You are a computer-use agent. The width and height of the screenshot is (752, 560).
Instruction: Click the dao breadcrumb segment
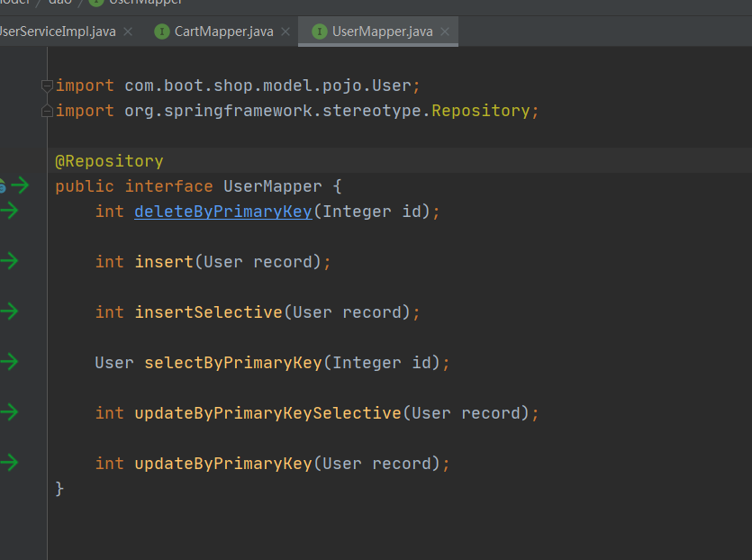(x=60, y=2)
